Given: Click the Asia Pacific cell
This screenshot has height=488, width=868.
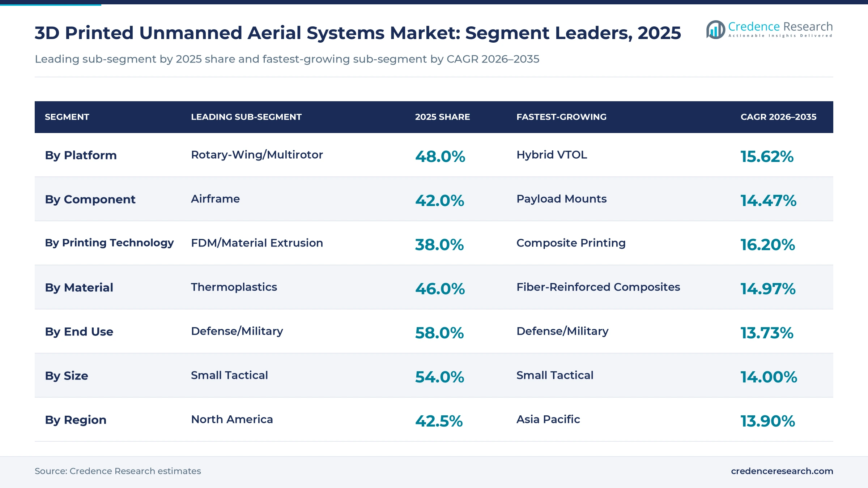Looking at the screenshot, I should pos(548,419).
